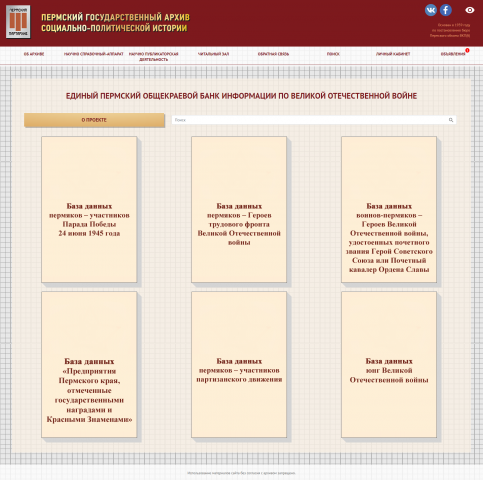Screen dimensions: 483x480
Task: Open the 'Поиск' menu item
Action: (333, 54)
